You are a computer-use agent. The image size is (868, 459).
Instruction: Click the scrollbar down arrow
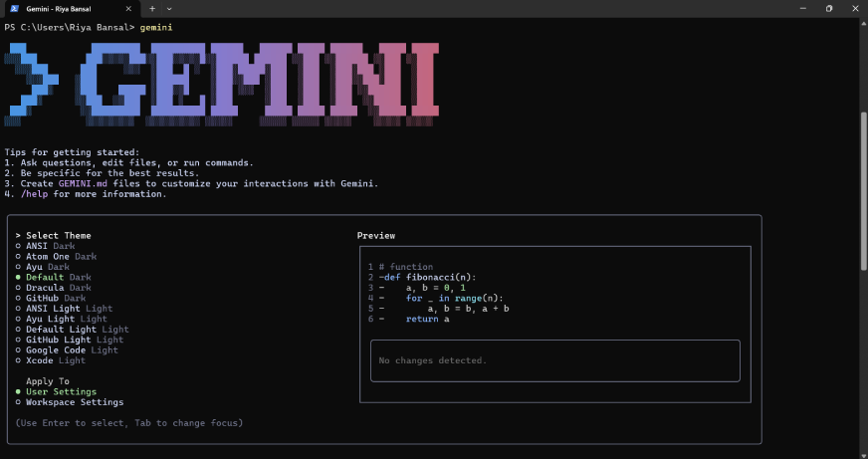(864, 455)
